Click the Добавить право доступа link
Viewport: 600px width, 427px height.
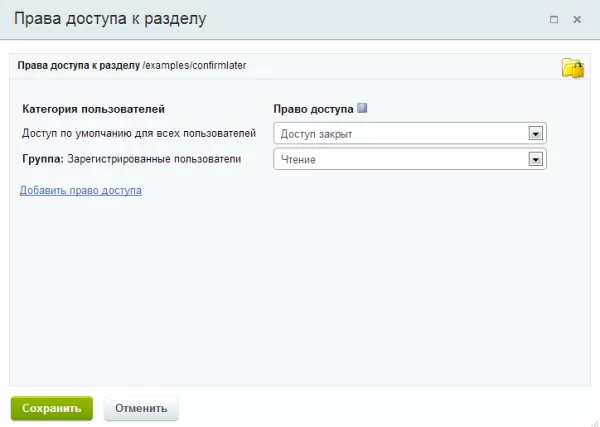coord(81,190)
